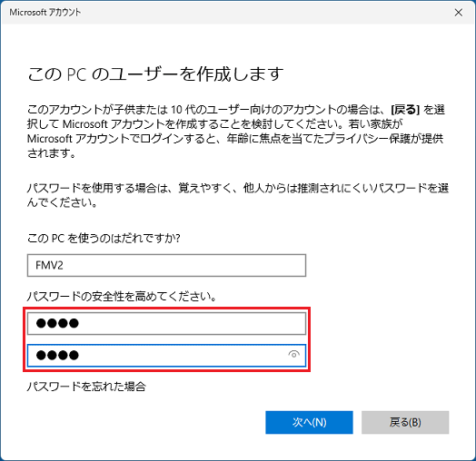Click the Microsoft アカウント title bar text

(45, 13)
